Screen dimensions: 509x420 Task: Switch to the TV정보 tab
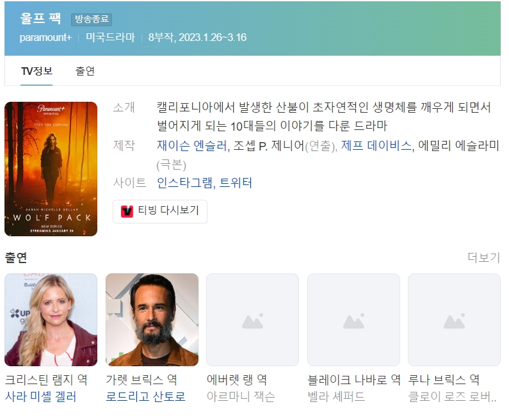click(36, 71)
